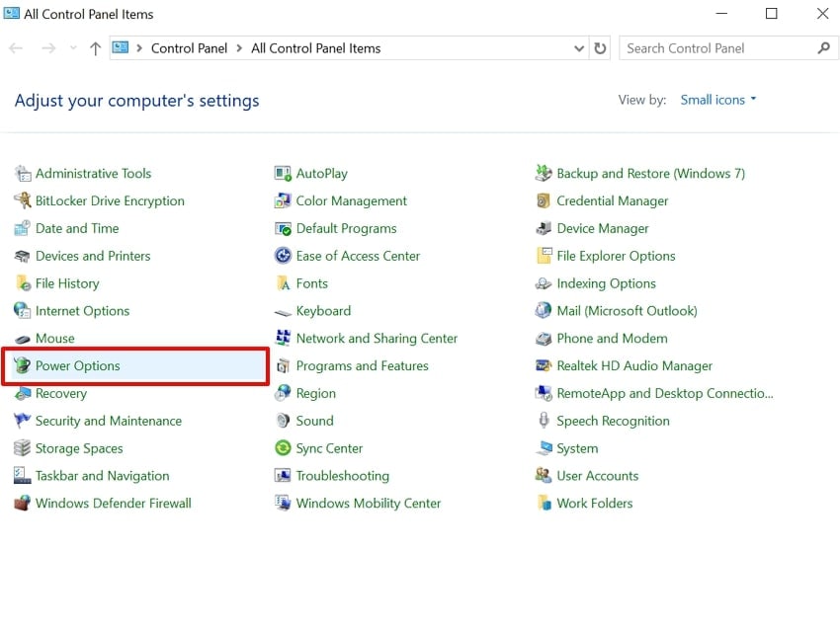Image resolution: width=840 pixels, height=630 pixels.
Task: Open the Default Programs link
Action: tap(347, 228)
